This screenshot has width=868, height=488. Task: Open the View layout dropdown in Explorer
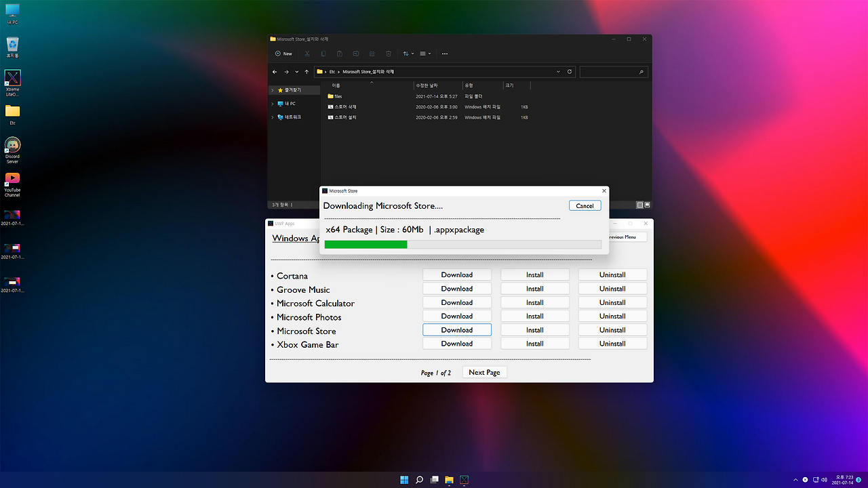pos(425,54)
